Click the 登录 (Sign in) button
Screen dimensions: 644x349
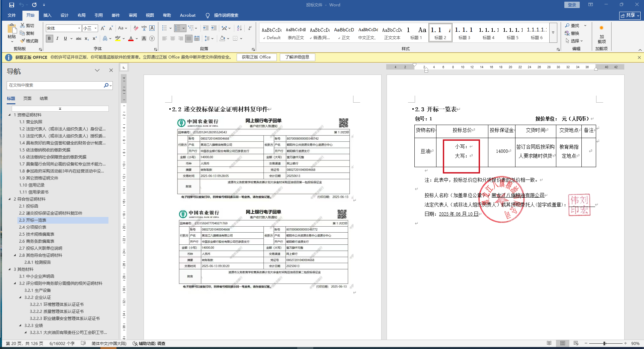pyautogui.click(x=572, y=5)
